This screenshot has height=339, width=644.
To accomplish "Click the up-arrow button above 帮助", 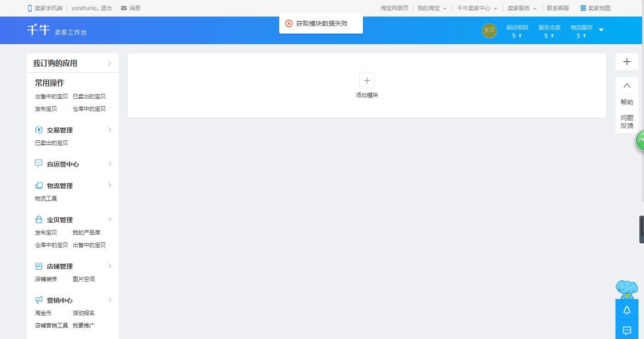I will 627,86.
